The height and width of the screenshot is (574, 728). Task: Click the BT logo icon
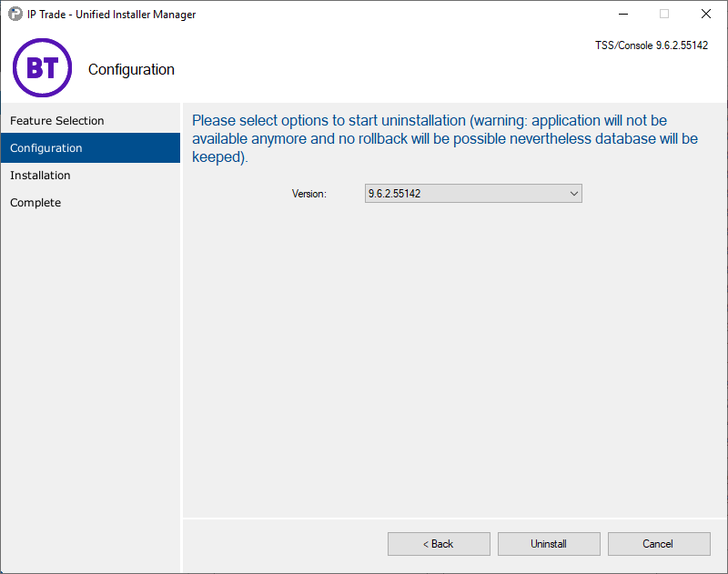point(42,67)
